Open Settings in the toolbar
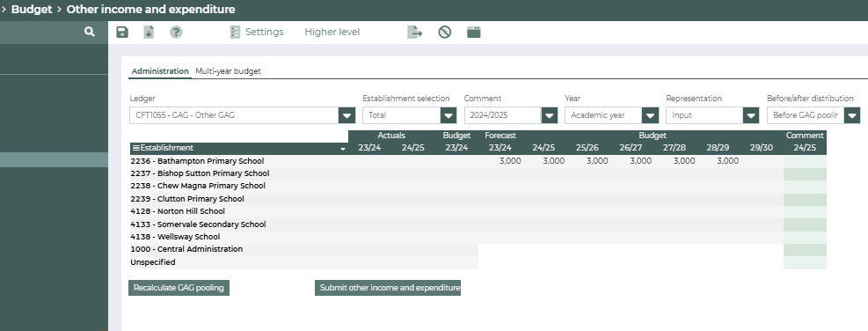The width and height of the screenshot is (868, 331). [x=264, y=33]
